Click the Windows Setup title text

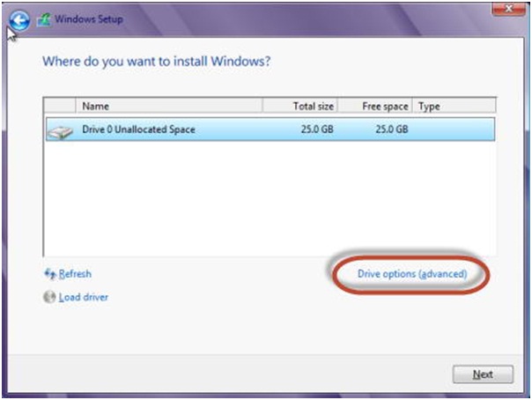89,19
